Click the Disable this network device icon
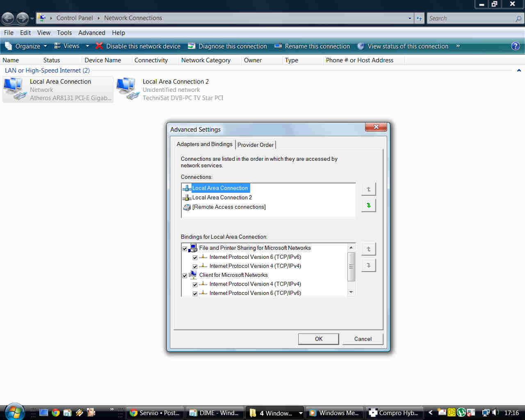Viewport: 525px width, 420px height. click(x=99, y=46)
